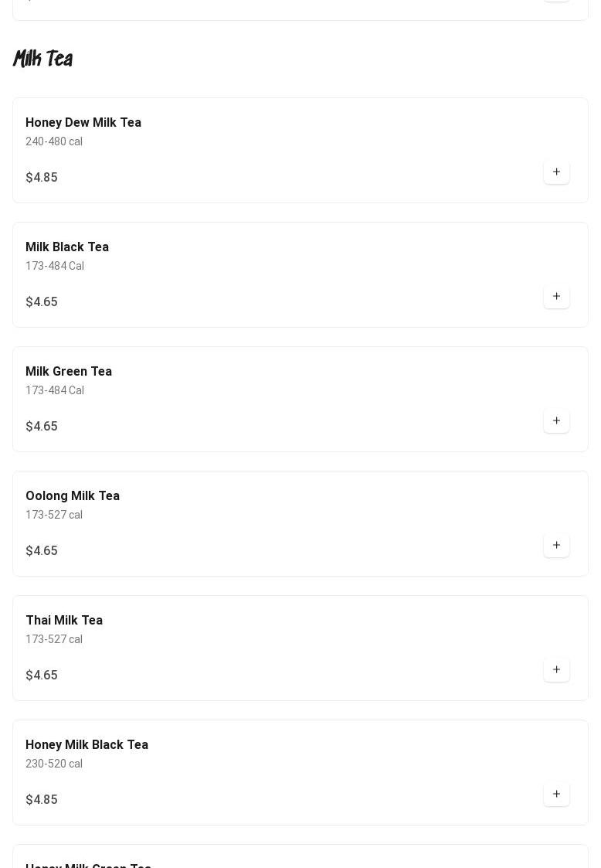Viewport: 601px width, 868px height.
Task: Click the 230-520 cal calorie label
Action: pyautogui.click(x=53, y=764)
